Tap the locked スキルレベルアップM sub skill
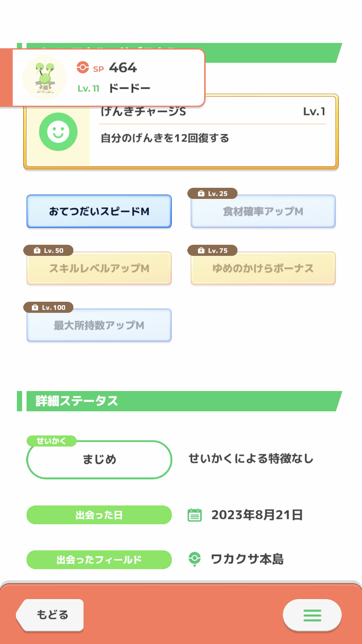The width and height of the screenshot is (362, 644). (x=99, y=269)
